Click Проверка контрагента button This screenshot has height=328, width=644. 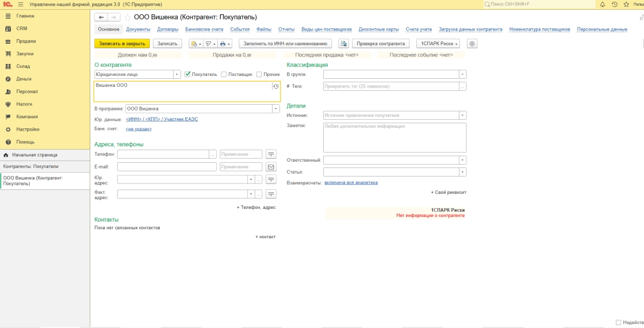click(381, 44)
